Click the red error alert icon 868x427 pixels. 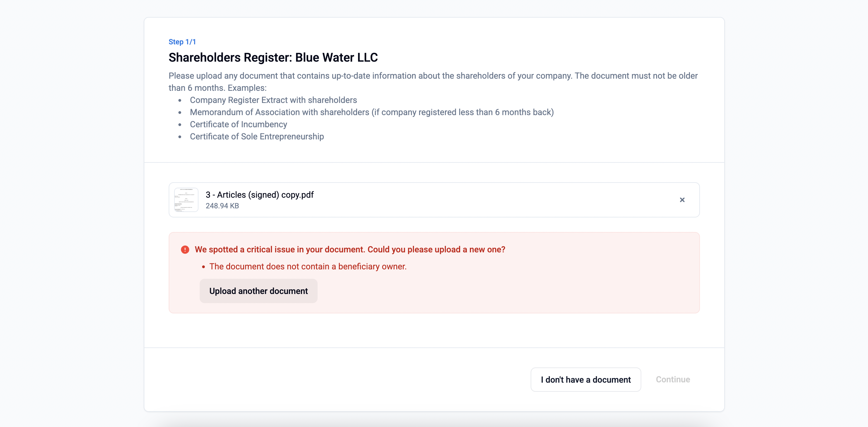point(185,250)
